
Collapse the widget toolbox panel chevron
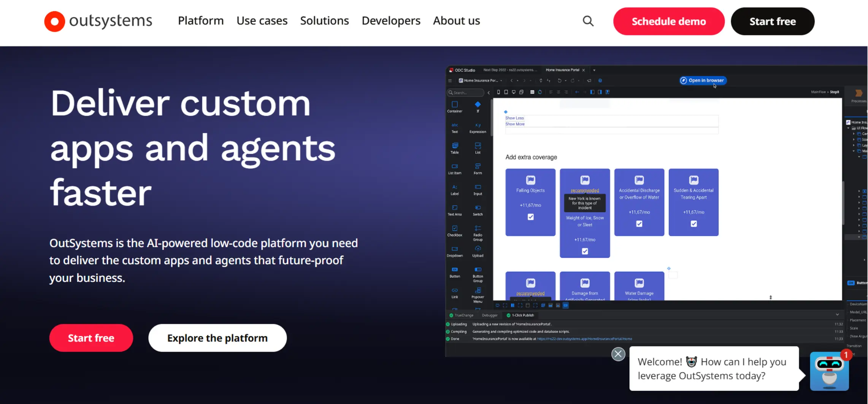pyautogui.click(x=489, y=93)
